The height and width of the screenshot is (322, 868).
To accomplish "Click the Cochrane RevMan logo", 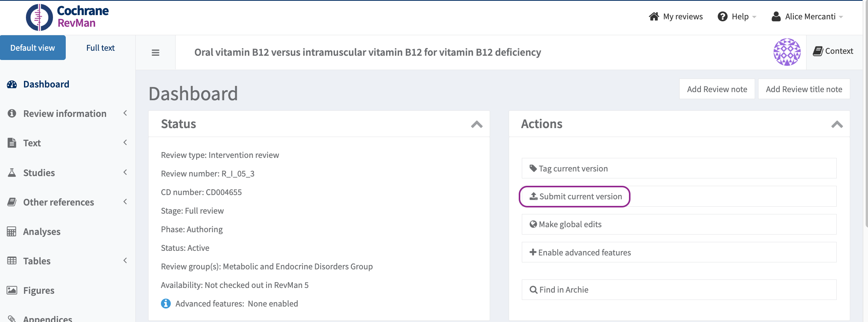I will pos(67,17).
